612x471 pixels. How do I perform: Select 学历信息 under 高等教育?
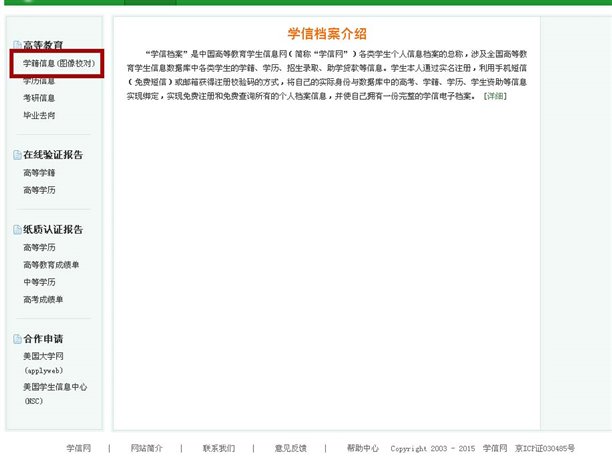[39, 80]
